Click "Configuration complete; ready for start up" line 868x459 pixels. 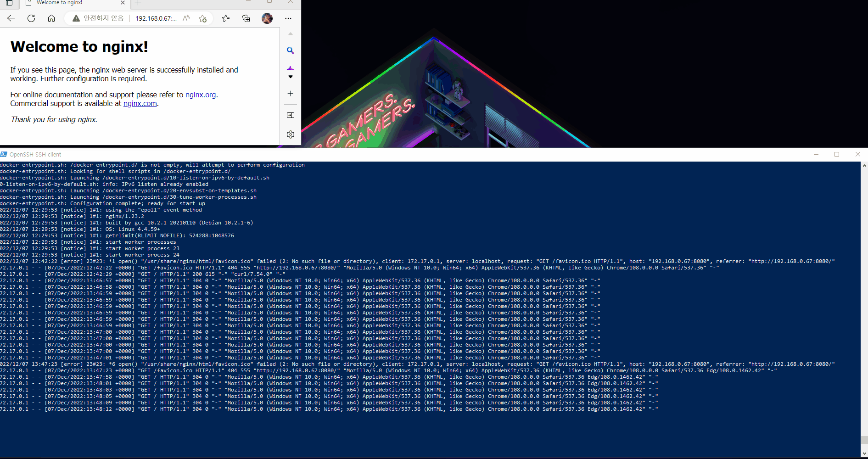[103, 204]
